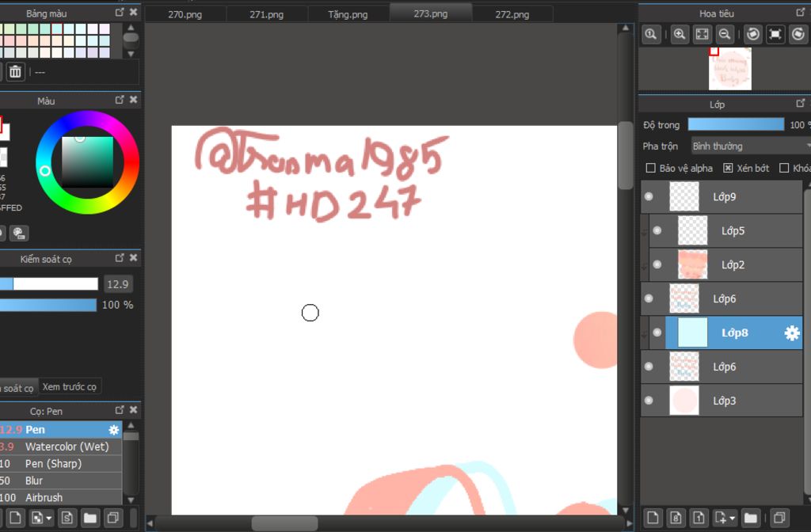Close the Cọ: Pen brush panel
811x532 pixels.
point(133,409)
